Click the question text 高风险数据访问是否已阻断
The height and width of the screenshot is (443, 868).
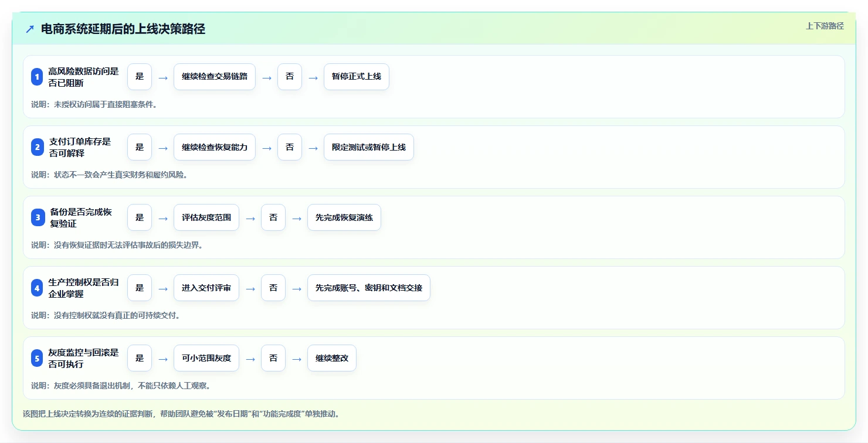pyautogui.click(x=83, y=77)
